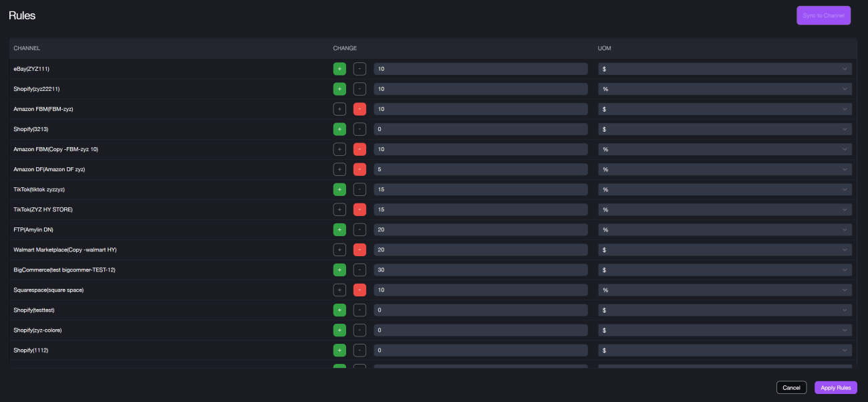Click the CHANNEL column header
Image resolution: width=868 pixels, height=402 pixels.
coord(27,48)
